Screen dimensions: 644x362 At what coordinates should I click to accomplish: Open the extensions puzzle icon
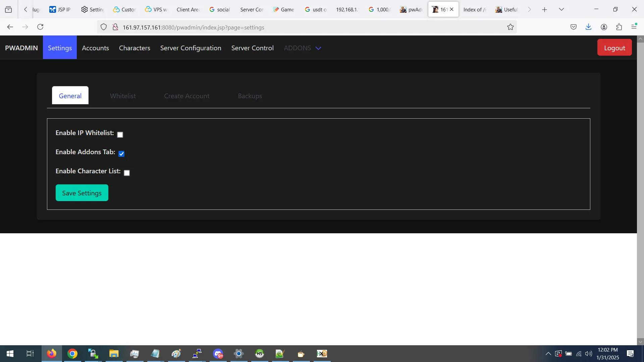coord(619,27)
